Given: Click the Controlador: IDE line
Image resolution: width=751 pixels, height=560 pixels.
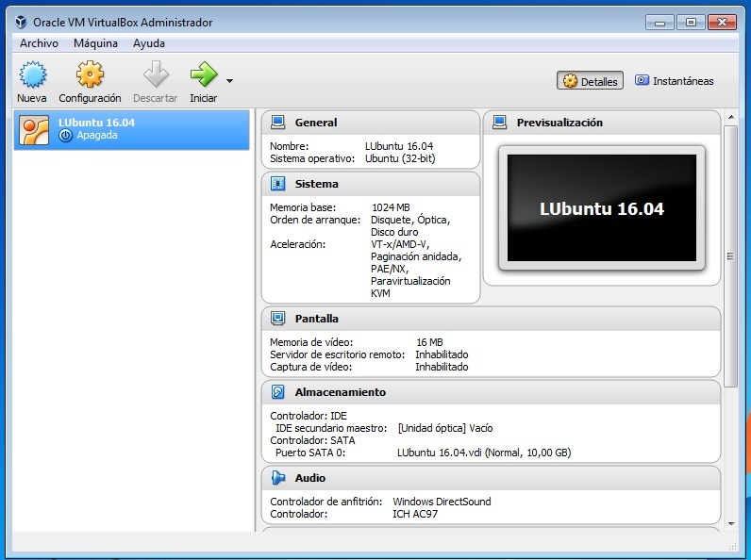Looking at the screenshot, I should 308,416.
